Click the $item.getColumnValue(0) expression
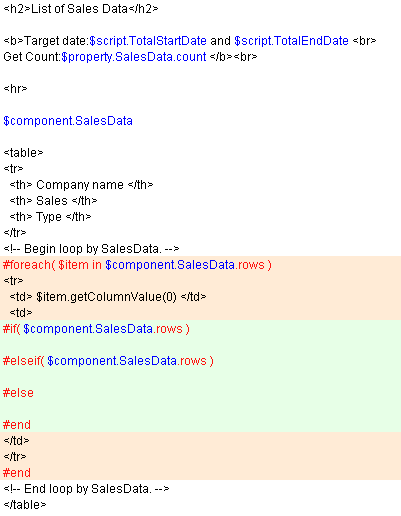 (x=106, y=297)
